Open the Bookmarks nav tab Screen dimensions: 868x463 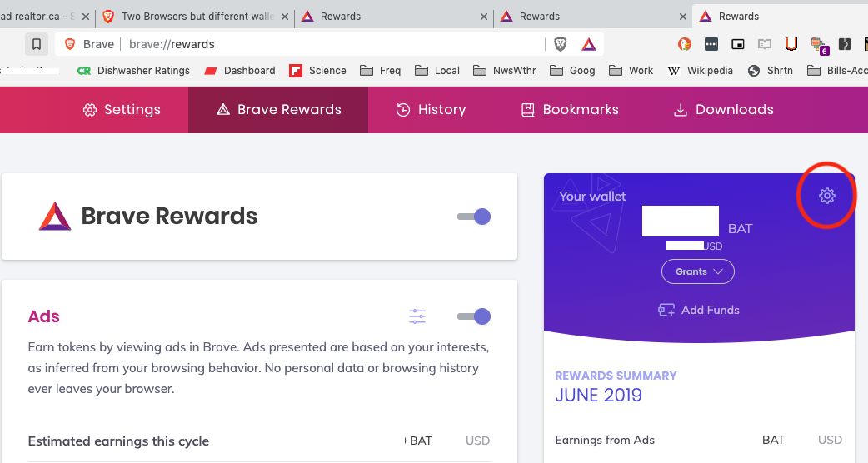click(570, 110)
